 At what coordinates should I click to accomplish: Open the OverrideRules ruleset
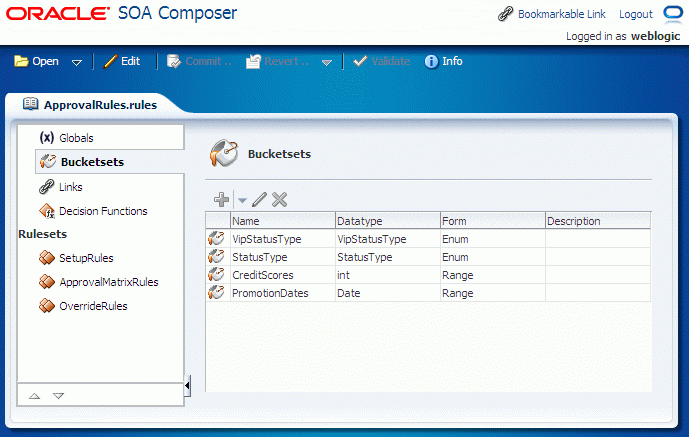[x=93, y=306]
